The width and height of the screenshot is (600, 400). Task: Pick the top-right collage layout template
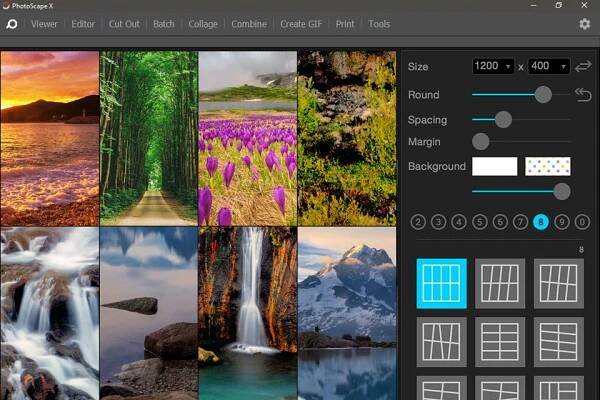[x=559, y=283]
